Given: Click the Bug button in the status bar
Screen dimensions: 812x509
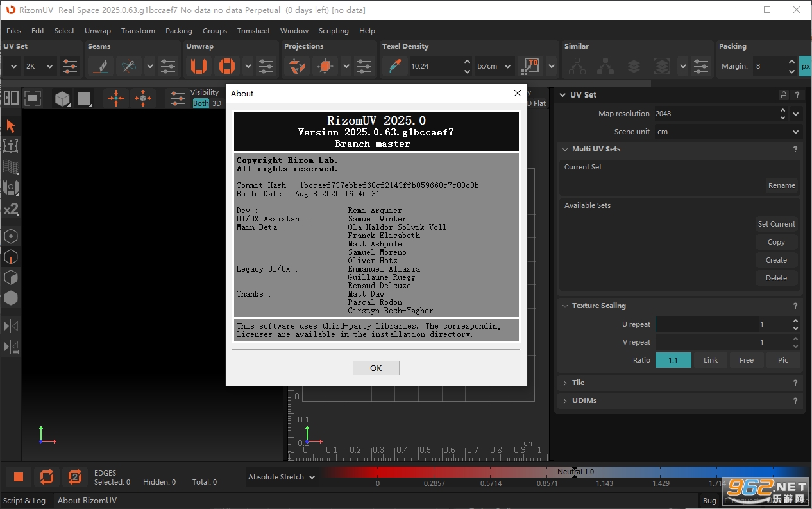Looking at the screenshot, I should tap(709, 501).
